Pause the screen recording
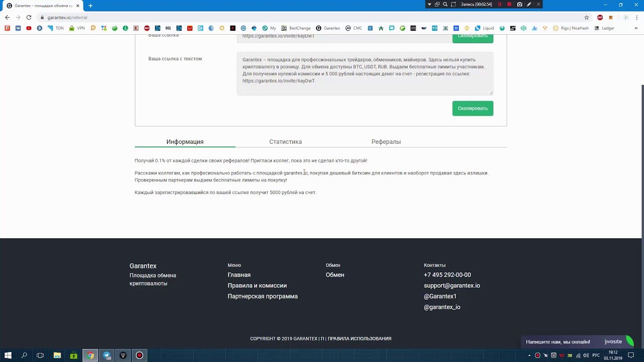Screen dimensions: 644x362 click(x=500, y=4)
